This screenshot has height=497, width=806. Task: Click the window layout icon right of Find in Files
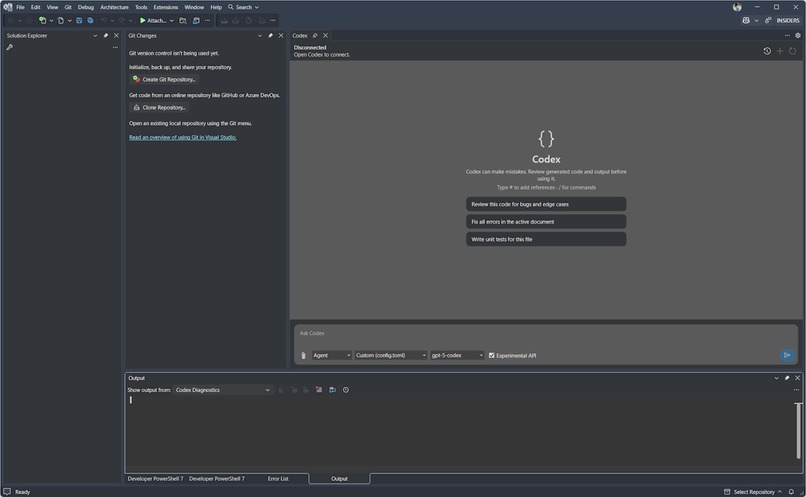pyautogui.click(x=196, y=21)
